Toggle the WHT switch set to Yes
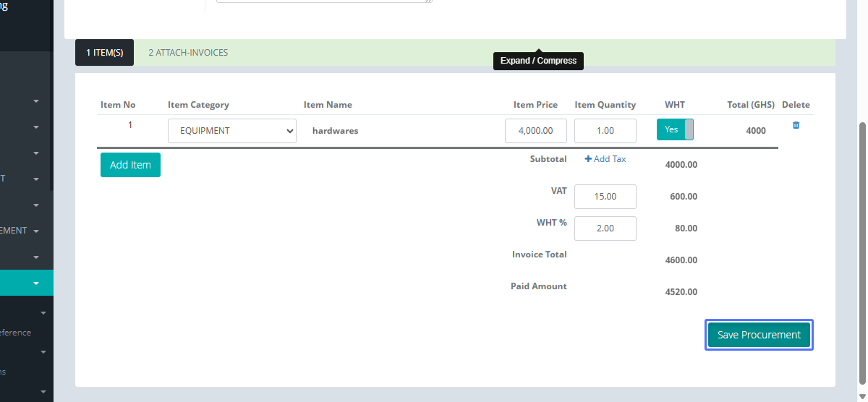The height and width of the screenshot is (402, 868). 675,129
